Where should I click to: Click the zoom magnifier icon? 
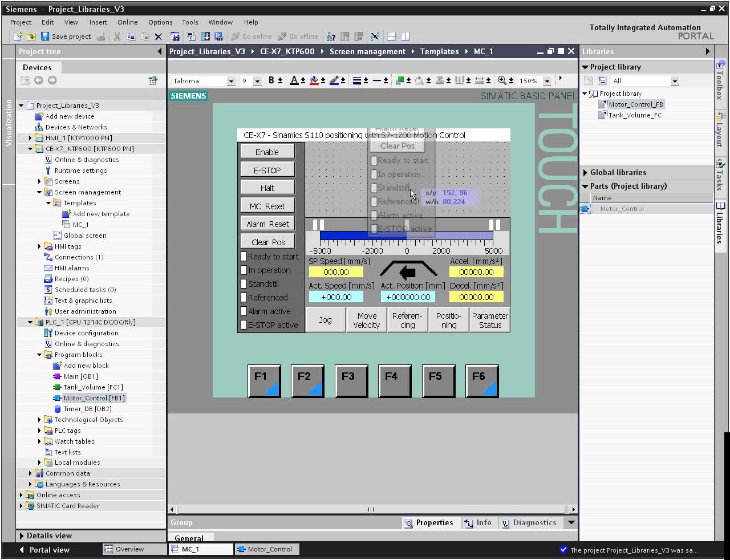502,80
